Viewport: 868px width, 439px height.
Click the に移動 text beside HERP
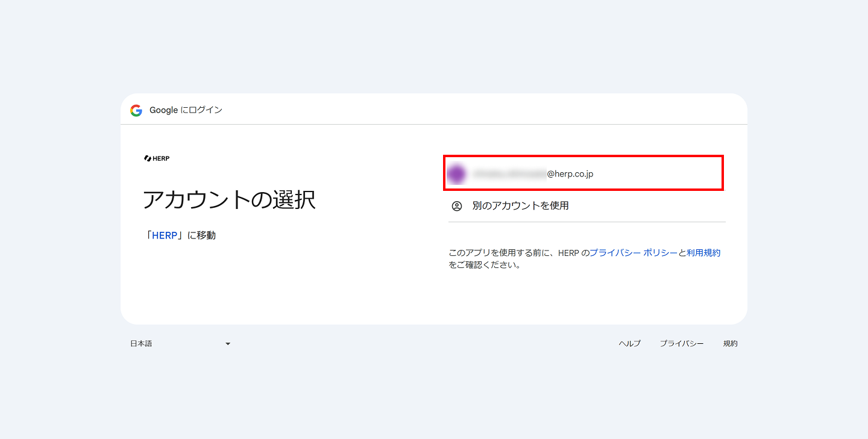[x=201, y=235]
